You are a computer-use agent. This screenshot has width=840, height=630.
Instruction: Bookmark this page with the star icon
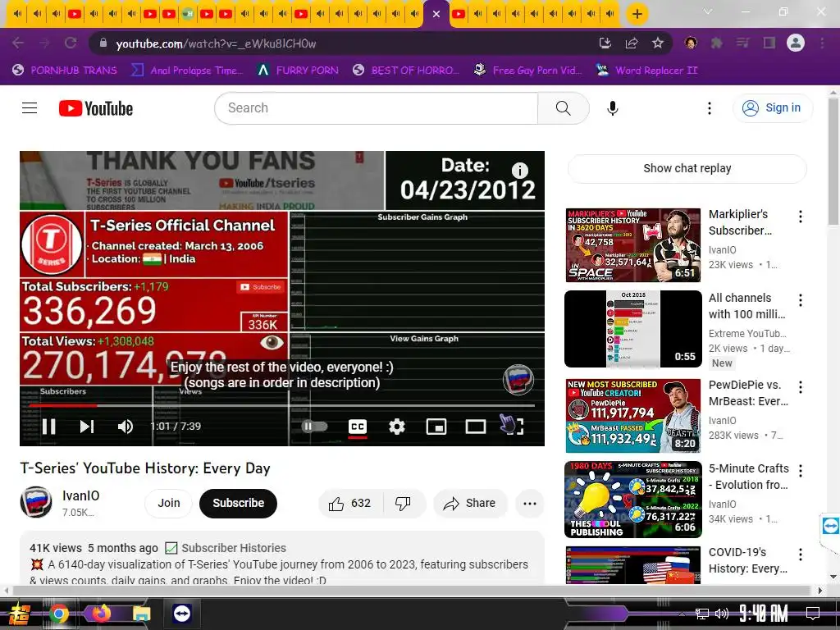pos(658,43)
